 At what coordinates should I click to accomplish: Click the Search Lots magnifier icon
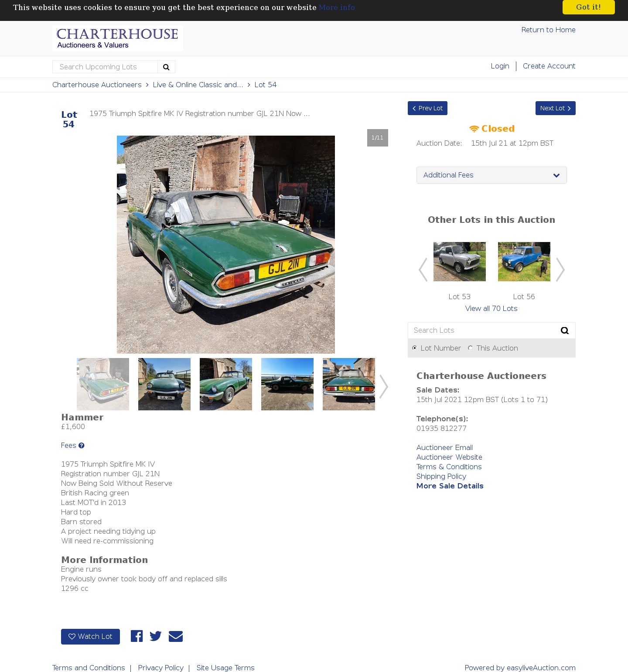coord(565,331)
